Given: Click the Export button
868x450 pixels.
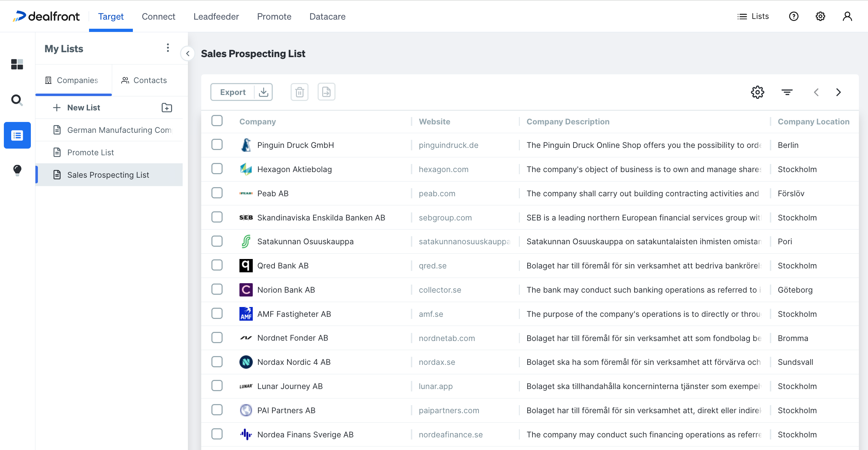Looking at the screenshot, I should pyautogui.click(x=233, y=92).
